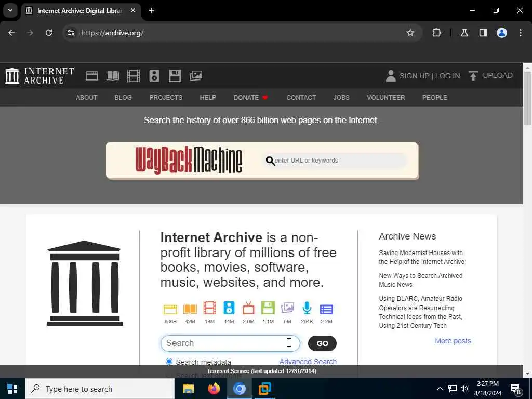Click the page vertical scrollbar thumb
532x399 pixels.
tap(528, 98)
